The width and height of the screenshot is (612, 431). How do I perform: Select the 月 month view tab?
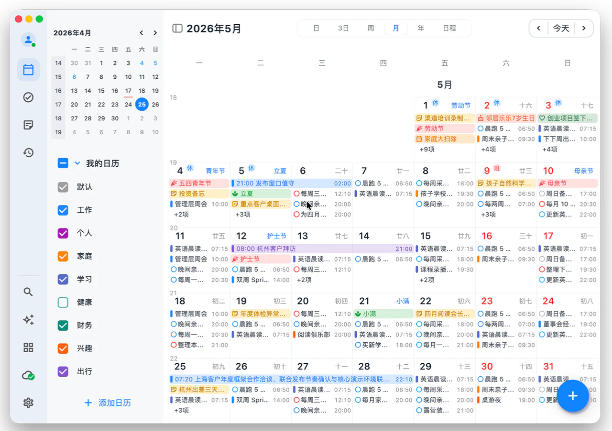(396, 28)
